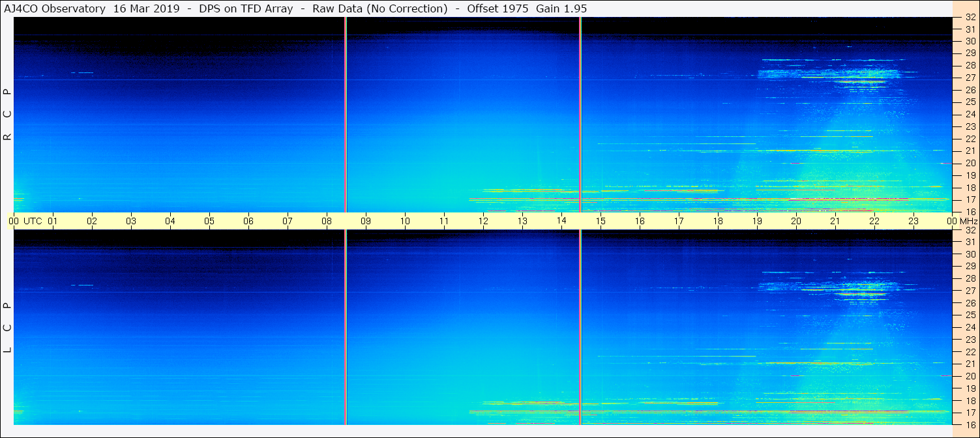Screen dimensions: 980x438
Task: Select the 11 hour tick label
Action: pyautogui.click(x=444, y=221)
